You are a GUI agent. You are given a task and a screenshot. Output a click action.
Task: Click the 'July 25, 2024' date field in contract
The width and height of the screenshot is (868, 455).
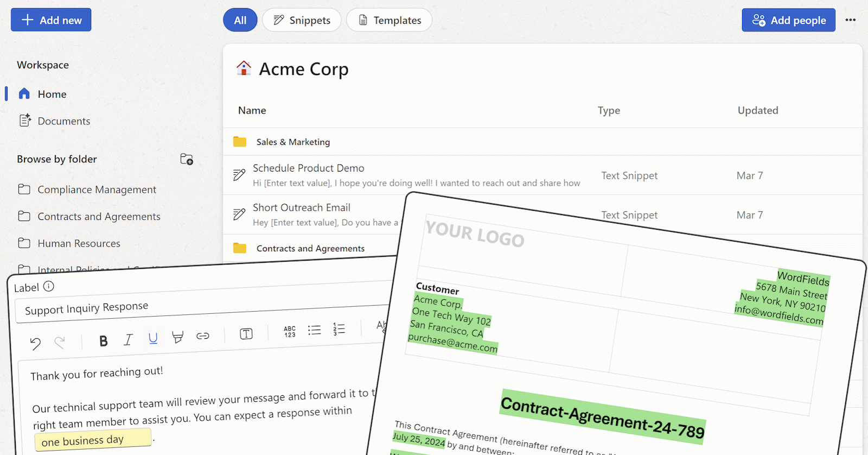click(418, 439)
